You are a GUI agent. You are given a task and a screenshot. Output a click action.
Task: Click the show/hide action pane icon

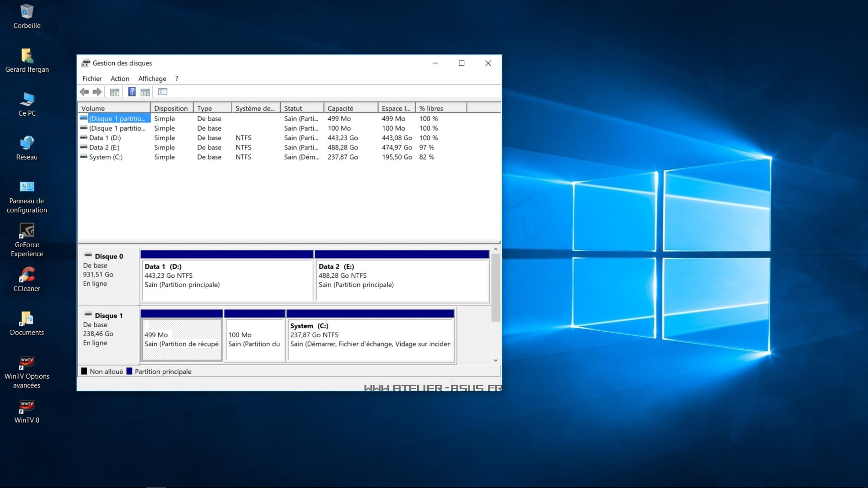145,92
